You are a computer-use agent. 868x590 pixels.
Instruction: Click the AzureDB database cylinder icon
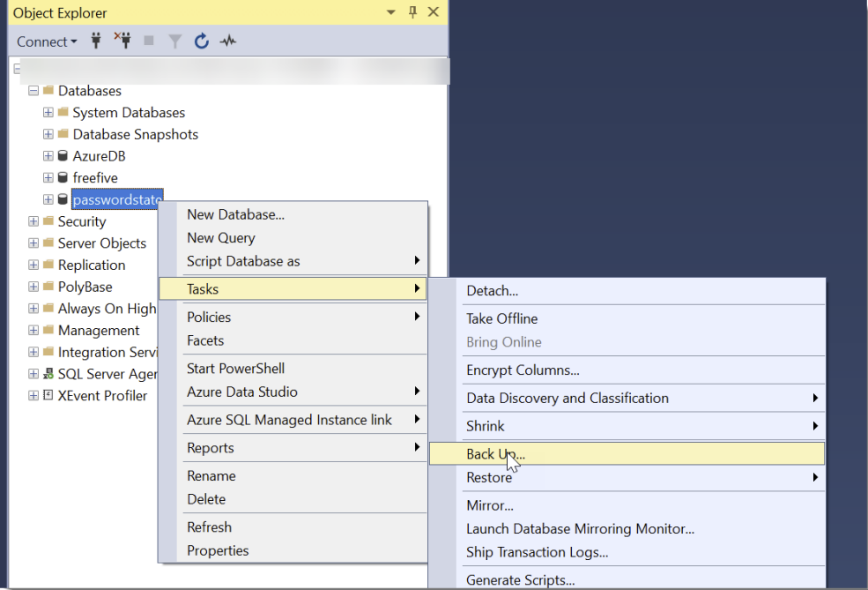[63, 156]
